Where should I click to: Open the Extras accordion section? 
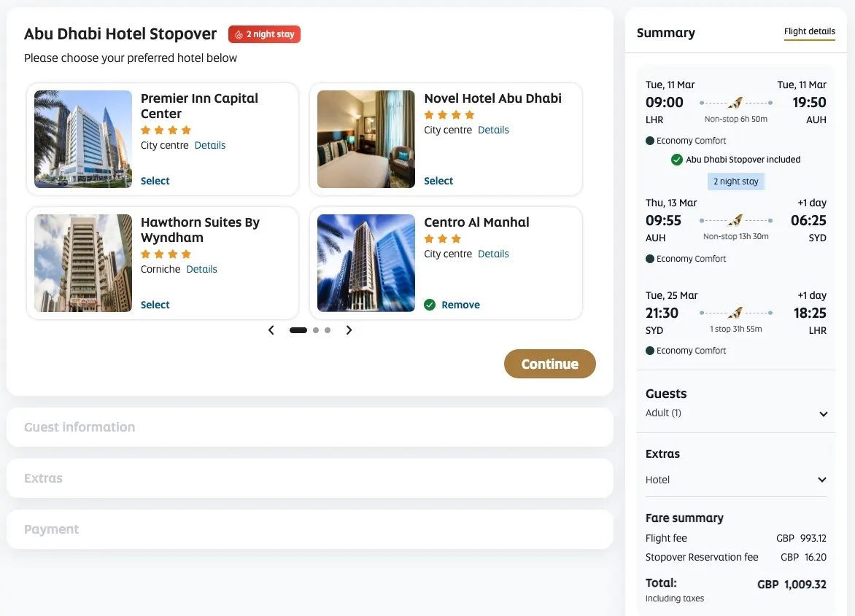point(310,478)
